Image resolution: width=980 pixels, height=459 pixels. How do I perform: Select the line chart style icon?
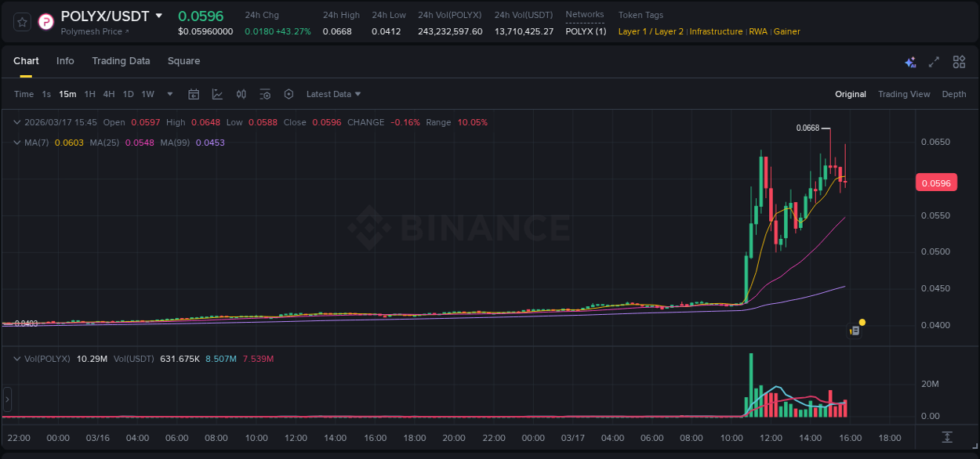tap(217, 94)
